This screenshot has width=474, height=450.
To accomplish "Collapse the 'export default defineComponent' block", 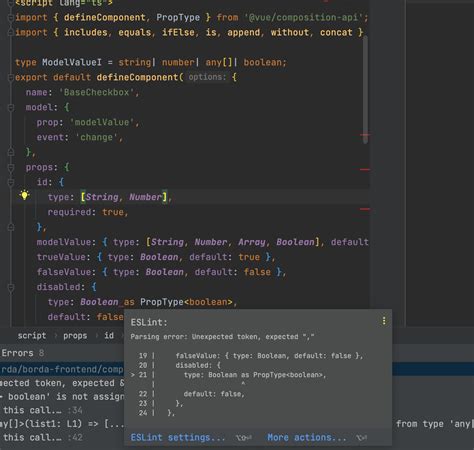I will 10,77.
